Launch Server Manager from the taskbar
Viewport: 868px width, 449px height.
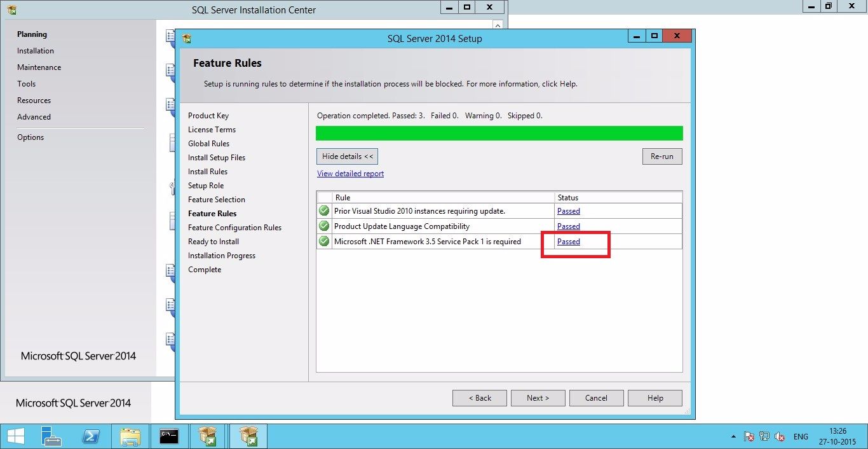51,436
